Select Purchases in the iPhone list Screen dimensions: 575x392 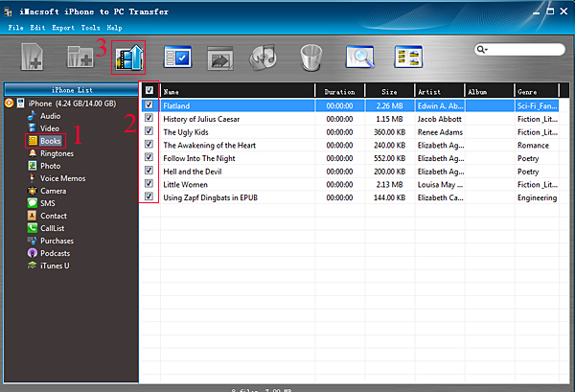click(57, 241)
